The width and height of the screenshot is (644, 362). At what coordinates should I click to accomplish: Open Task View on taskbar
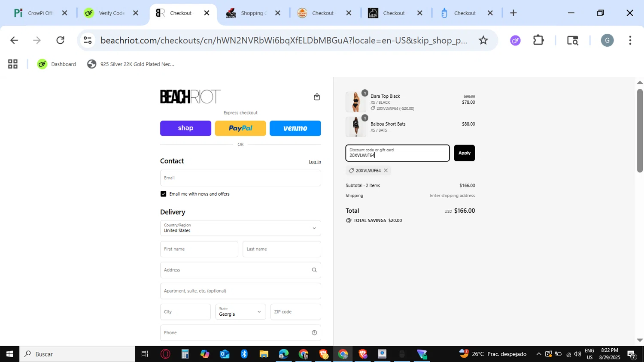point(145,354)
